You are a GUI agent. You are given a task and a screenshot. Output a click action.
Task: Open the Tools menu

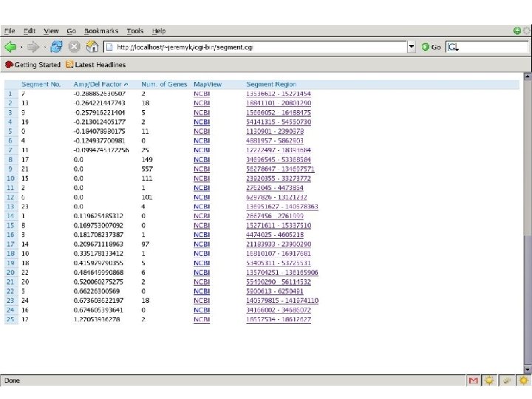135,31
